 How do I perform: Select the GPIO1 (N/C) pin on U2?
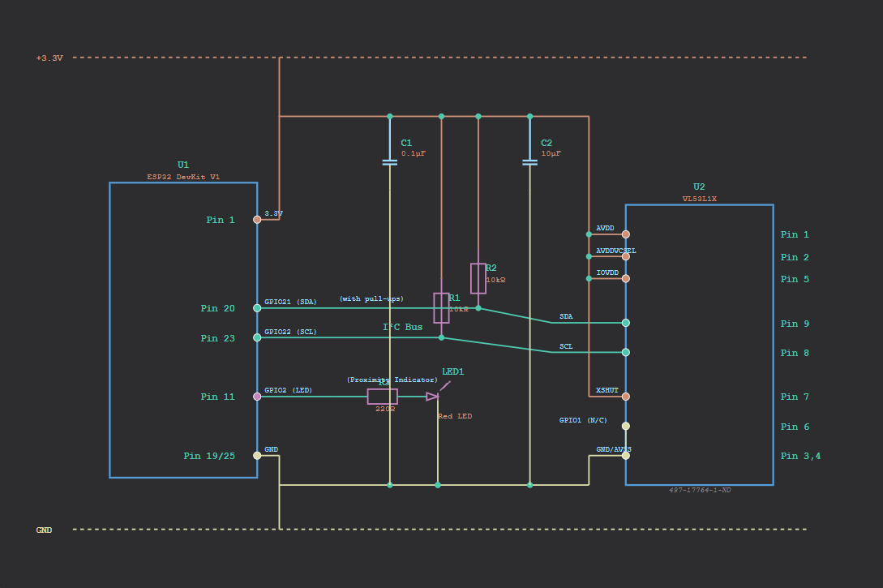coord(625,426)
